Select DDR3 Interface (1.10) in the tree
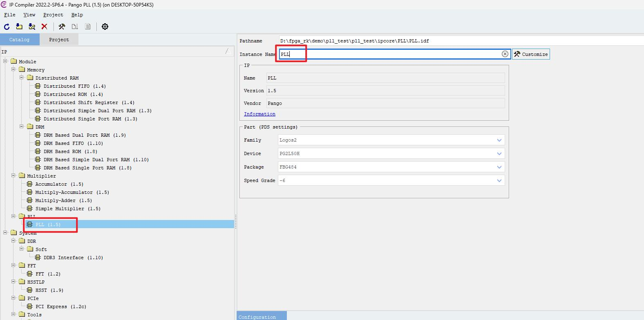 click(x=73, y=258)
